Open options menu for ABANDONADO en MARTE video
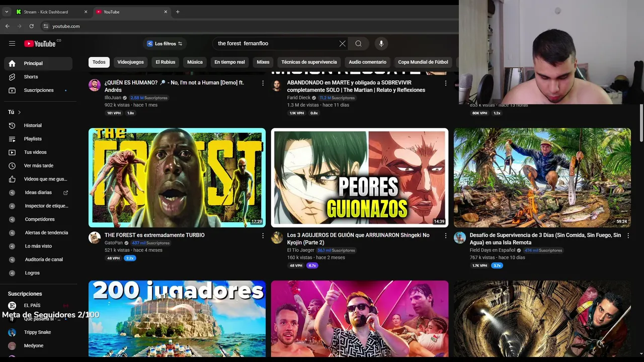Image resolution: width=644 pixels, height=362 pixels. tap(445, 83)
